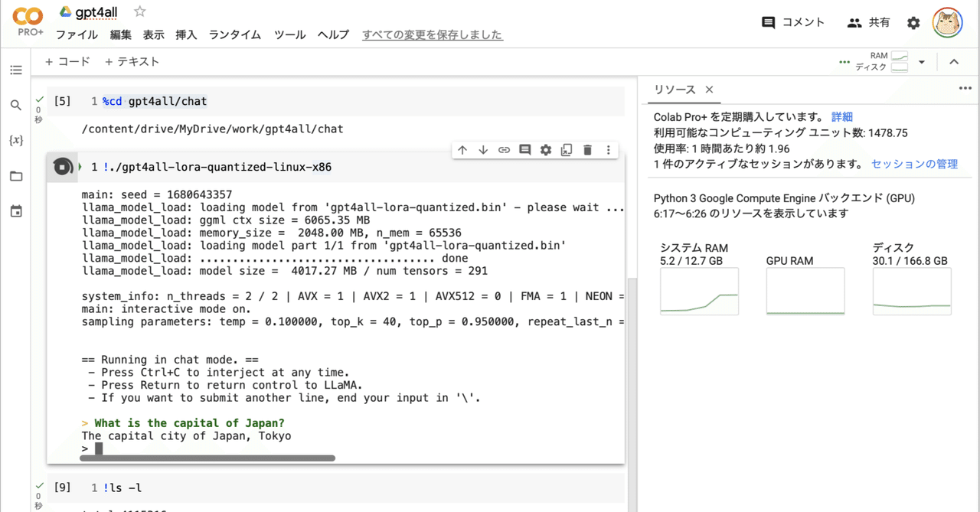
Task: Collapse the header with chevron up
Action: [x=954, y=62]
